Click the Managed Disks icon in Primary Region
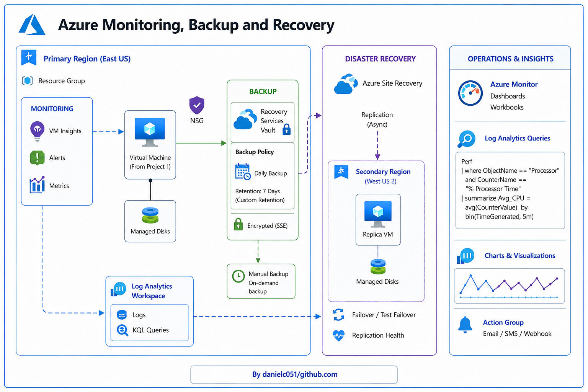This screenshot has width=588, height=392. (150, 216)
